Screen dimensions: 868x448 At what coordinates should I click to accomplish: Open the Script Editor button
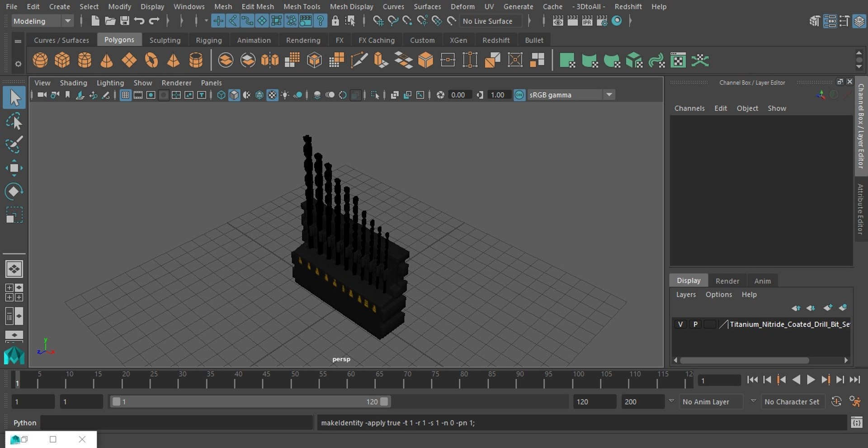click(x=856, y=423)
